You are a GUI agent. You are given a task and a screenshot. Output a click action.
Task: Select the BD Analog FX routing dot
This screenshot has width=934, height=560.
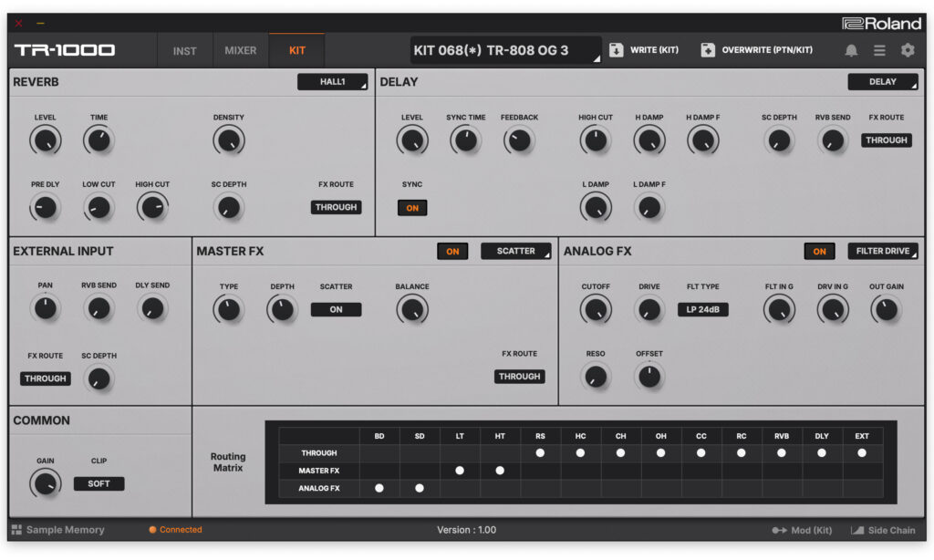[379, 489]
